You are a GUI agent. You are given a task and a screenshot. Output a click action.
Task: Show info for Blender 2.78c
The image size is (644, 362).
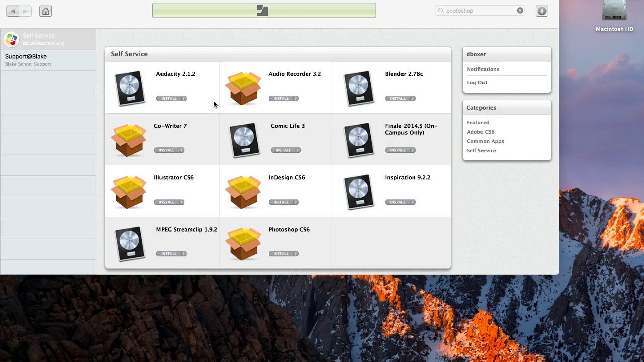point(413,99)
